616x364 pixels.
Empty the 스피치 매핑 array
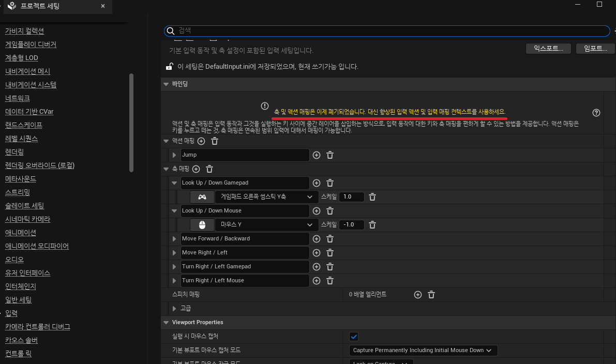click(x=431, y=295)
